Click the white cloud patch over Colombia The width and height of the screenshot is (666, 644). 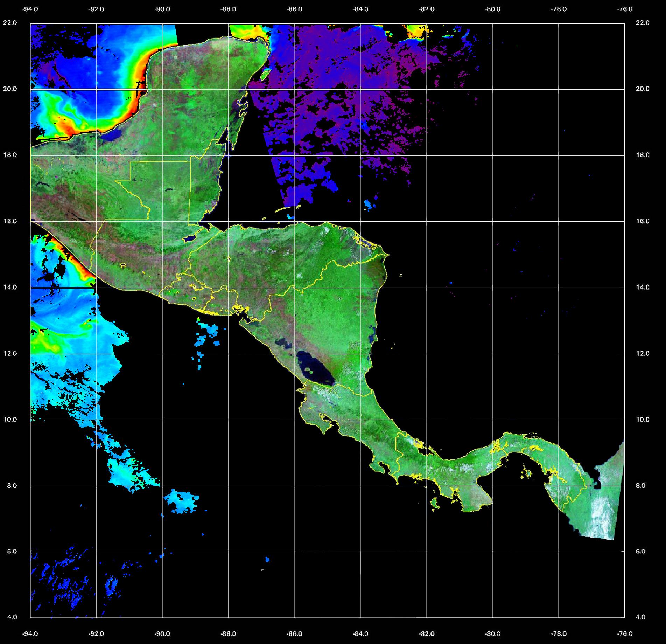602,515
